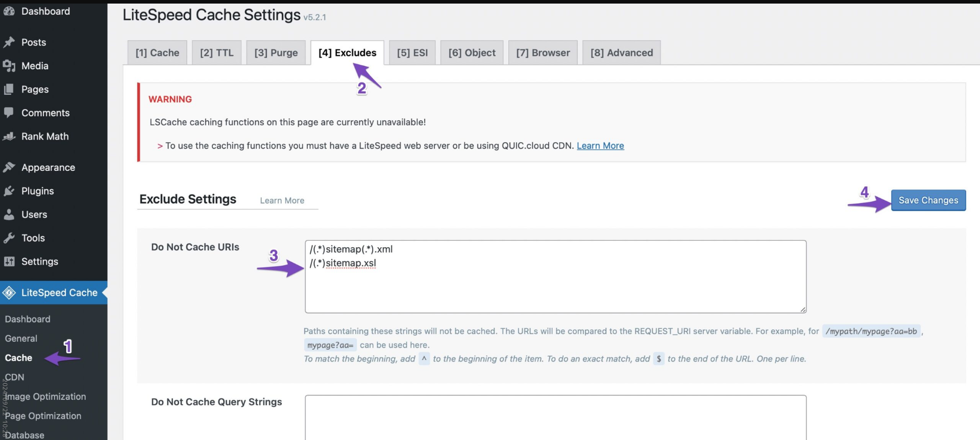Click the Do Not Cache URIs label
This screenshot has height=440, width=980.
point(195,247)
